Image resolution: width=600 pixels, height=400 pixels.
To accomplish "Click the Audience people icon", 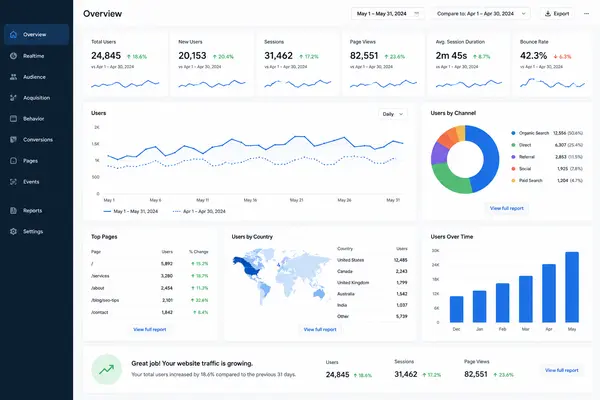I will coord(13,77).
